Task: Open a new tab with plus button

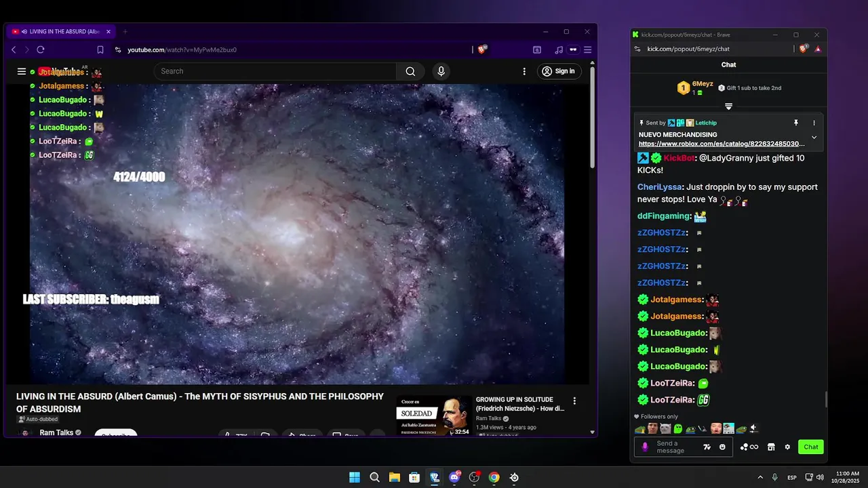Action: coord(125,31)
